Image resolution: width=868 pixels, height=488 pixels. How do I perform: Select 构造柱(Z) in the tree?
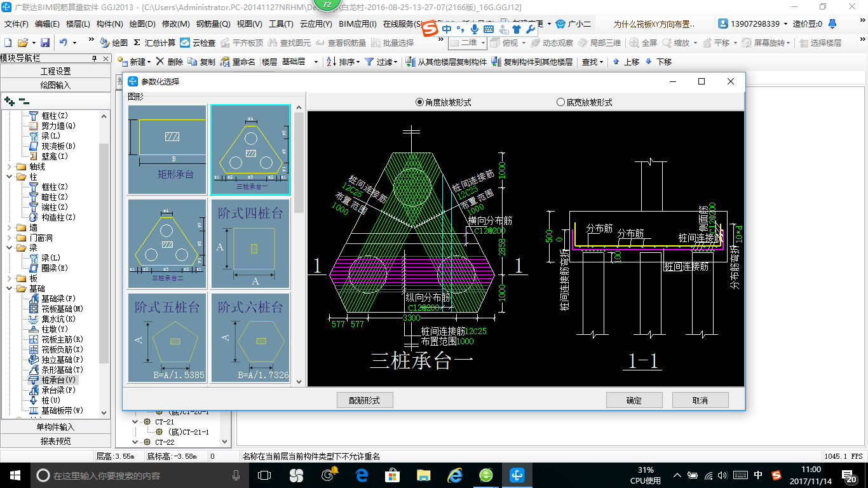58,217
